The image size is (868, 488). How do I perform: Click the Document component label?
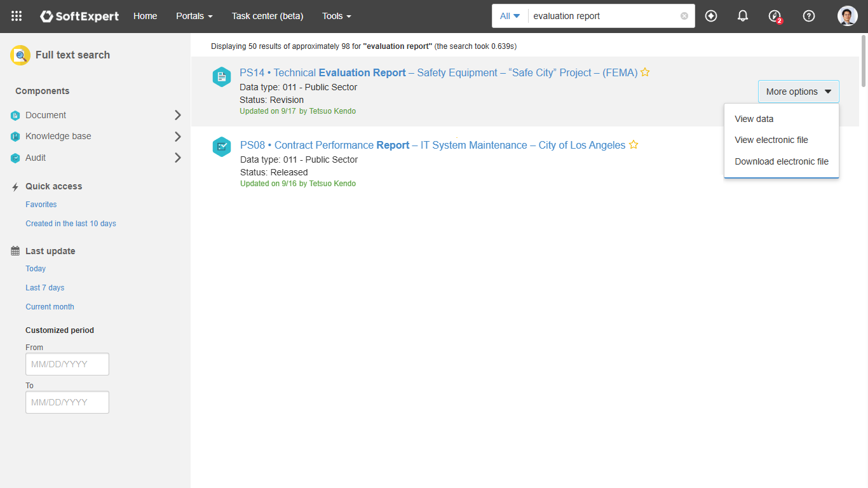coord(46,115)
